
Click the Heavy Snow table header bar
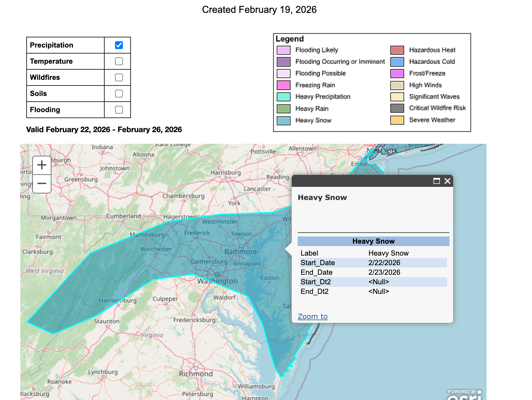coord(373,241)
